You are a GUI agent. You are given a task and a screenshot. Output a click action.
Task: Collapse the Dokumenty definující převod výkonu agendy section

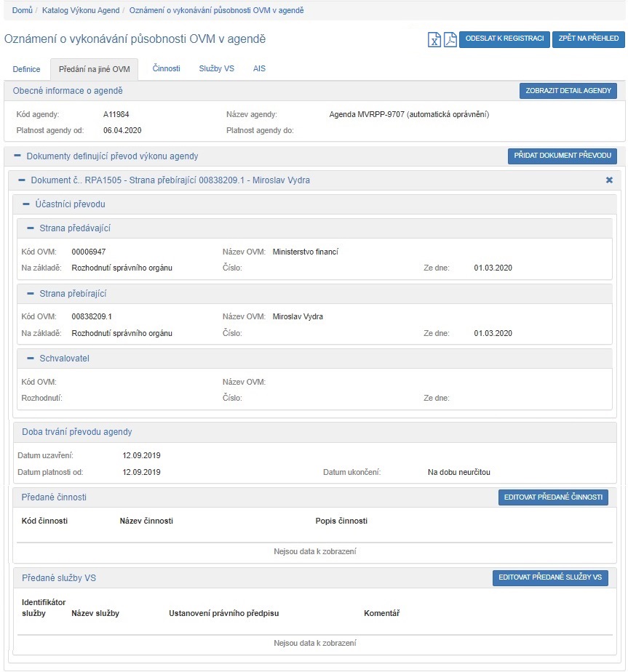pyautogui.click(x=17, y=156)
